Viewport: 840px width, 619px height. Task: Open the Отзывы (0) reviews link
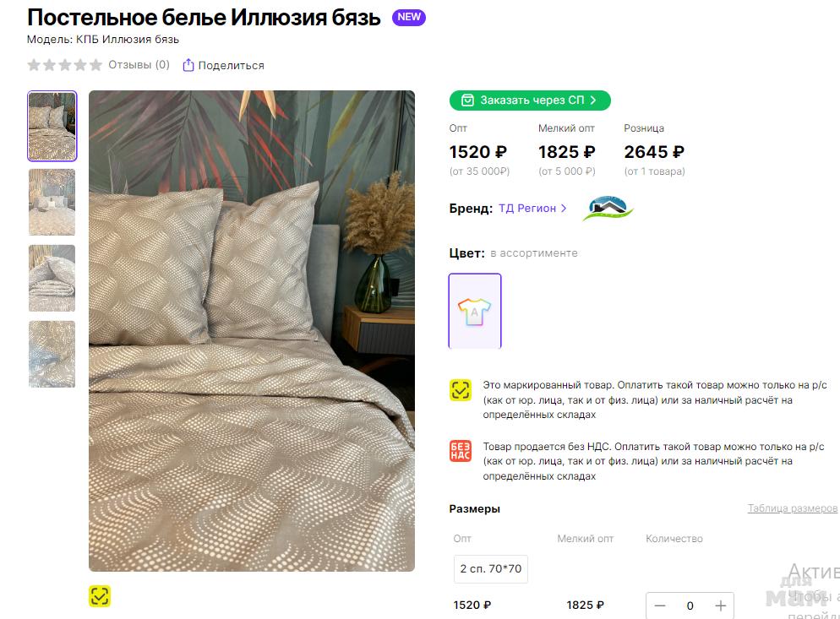139,65
